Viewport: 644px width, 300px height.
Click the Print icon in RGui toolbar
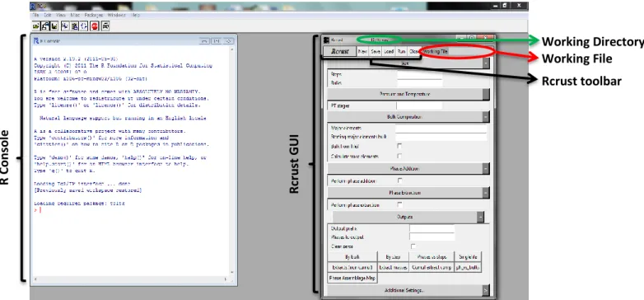click(105, 26)
